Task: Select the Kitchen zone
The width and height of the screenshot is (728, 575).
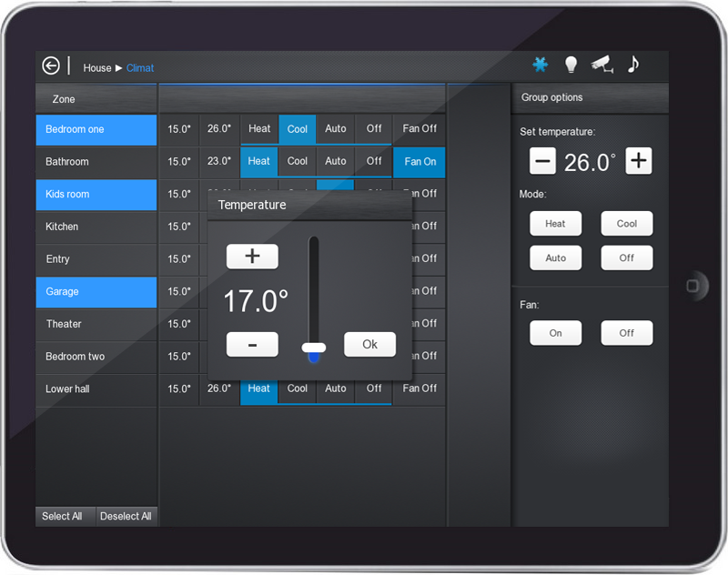Action: pos(96,227)
